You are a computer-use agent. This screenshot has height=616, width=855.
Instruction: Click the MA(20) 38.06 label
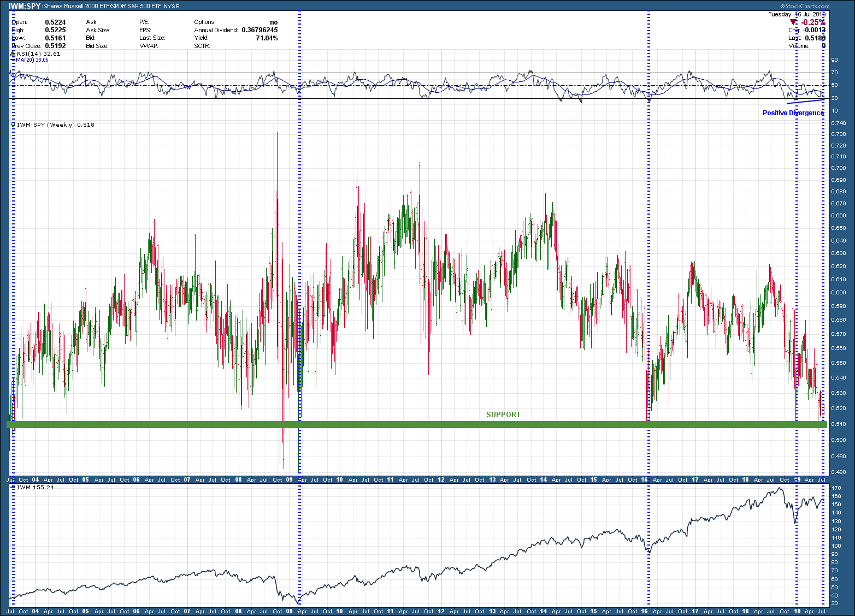point(32,60)
